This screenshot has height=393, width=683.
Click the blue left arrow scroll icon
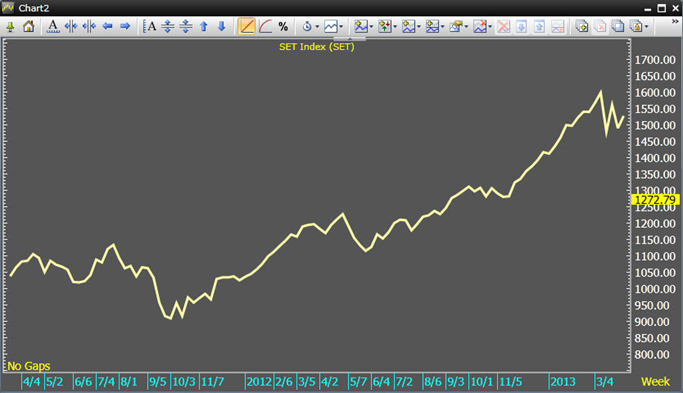pos(107,27)
